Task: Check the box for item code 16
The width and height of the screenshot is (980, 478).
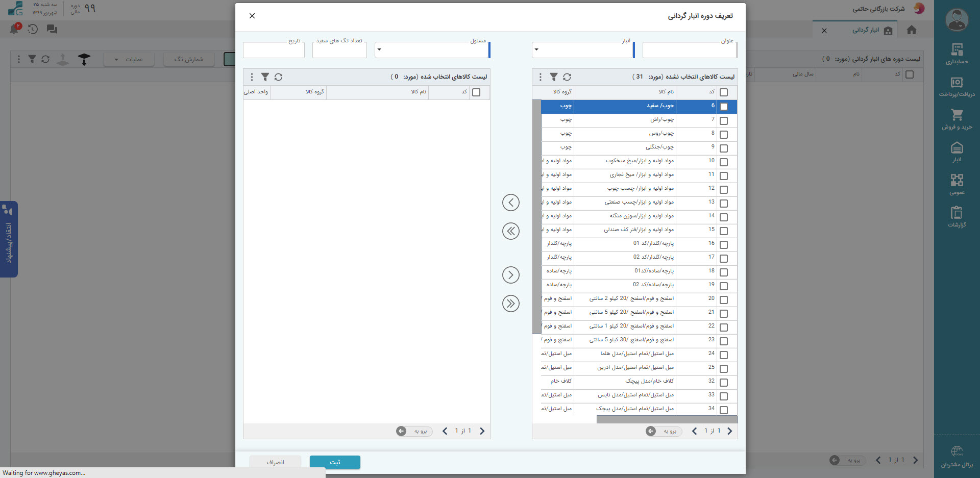Action: click(724, 245)
